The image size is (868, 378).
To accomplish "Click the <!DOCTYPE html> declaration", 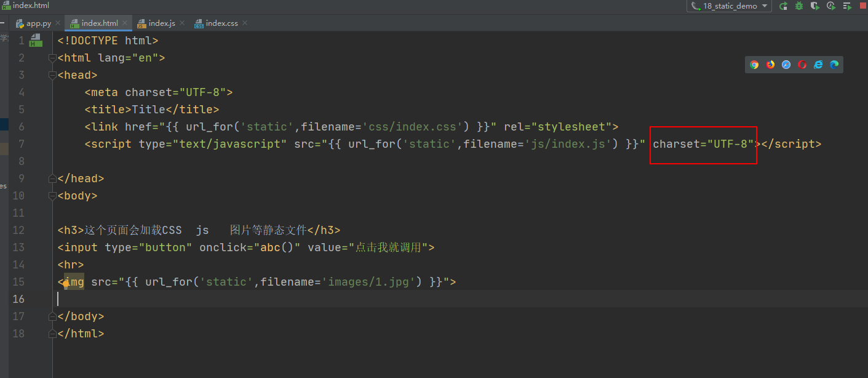I will tap(108, 41).
